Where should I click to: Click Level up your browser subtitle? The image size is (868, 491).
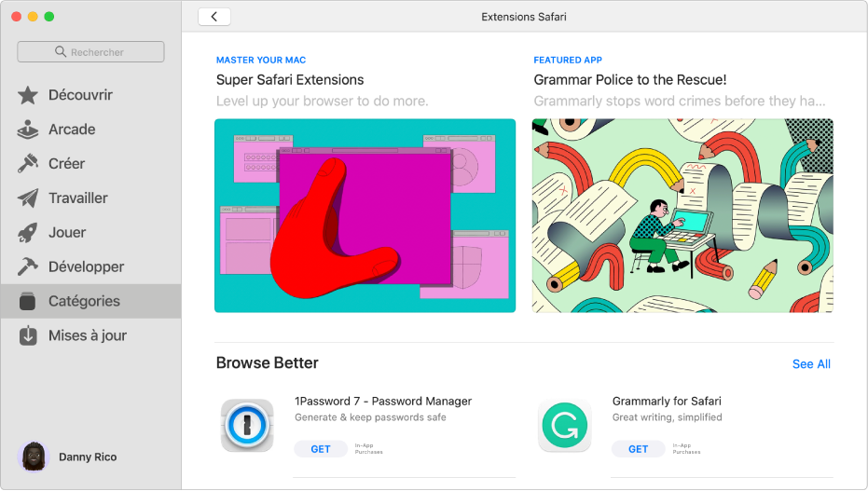coord(323,102)
